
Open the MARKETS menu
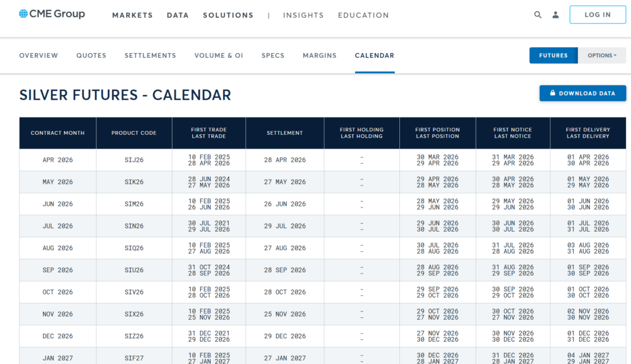132,15
